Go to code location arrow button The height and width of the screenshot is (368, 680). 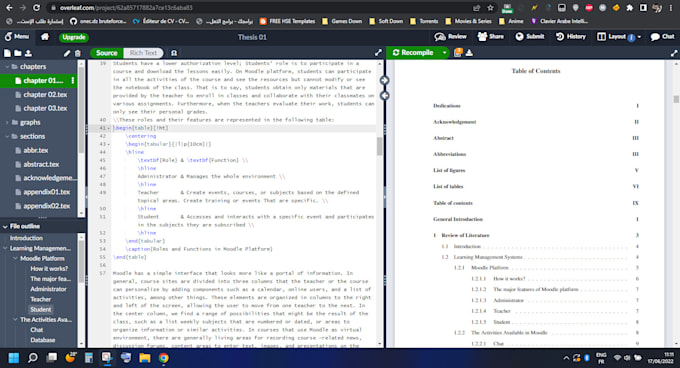384,95
